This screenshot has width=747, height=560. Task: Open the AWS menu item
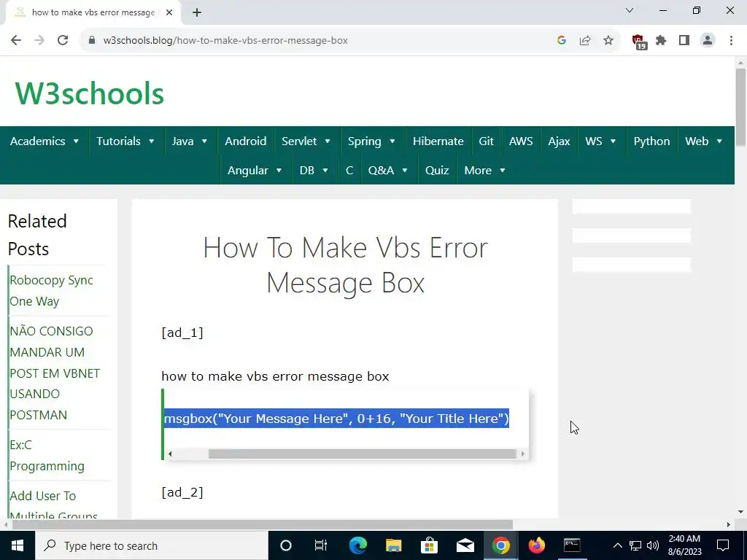point(521,141)
